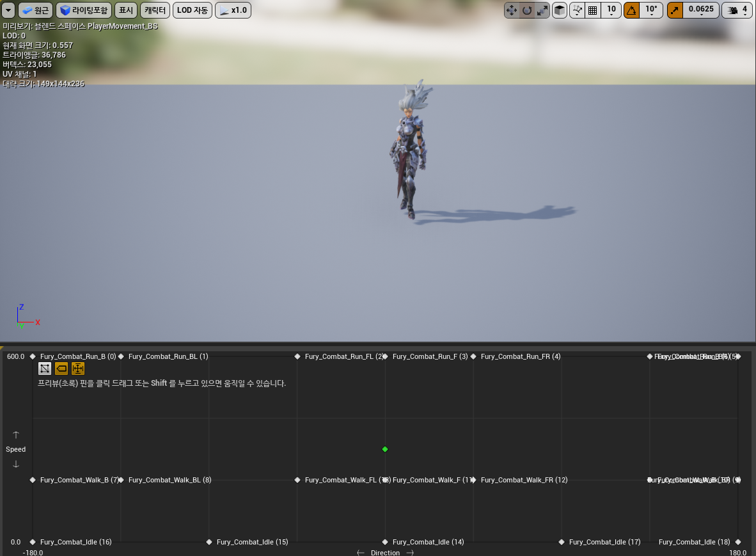Open the camera speed 4 setting
Screen dimensions: 756x556
click(x=738, y=10)
